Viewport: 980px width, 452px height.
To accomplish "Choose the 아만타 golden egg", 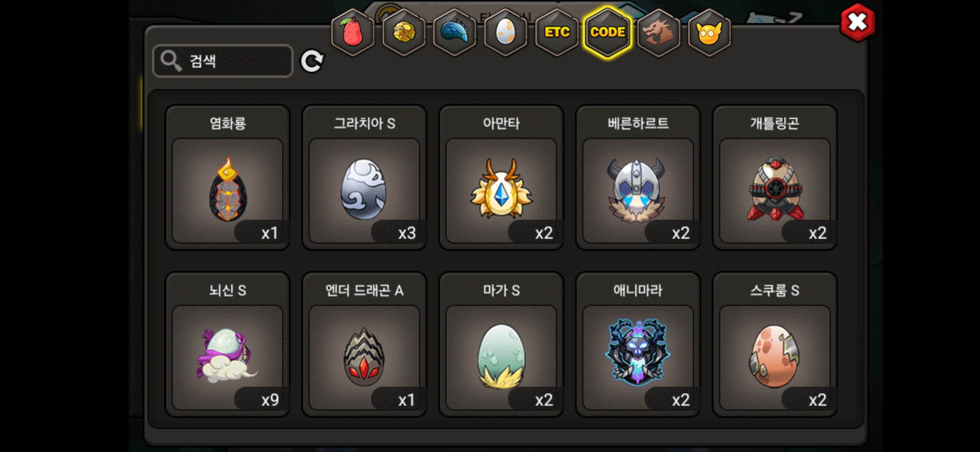I will 501,177.
